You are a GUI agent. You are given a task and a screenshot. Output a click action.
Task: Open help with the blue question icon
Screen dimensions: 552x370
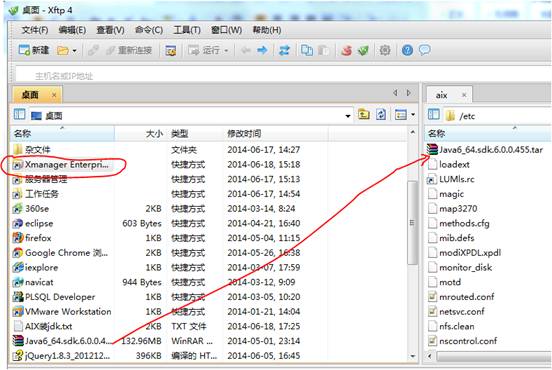[407, 50]
